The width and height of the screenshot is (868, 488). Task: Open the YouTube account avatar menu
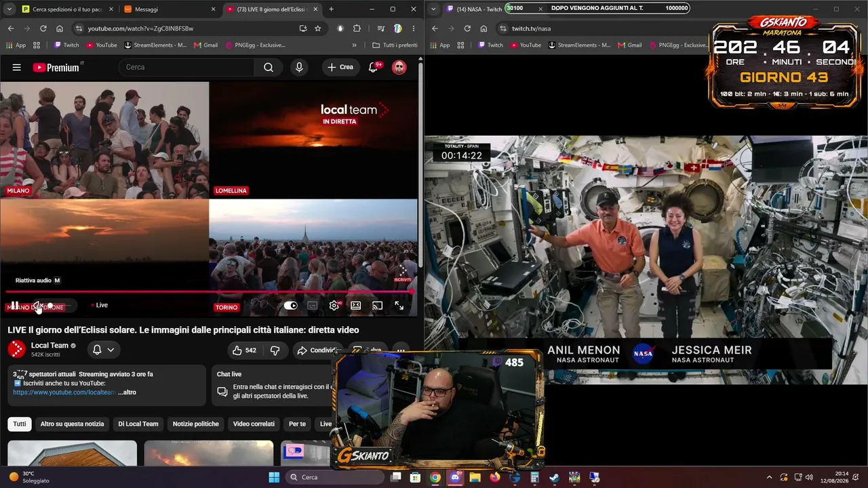click(399, 67)
